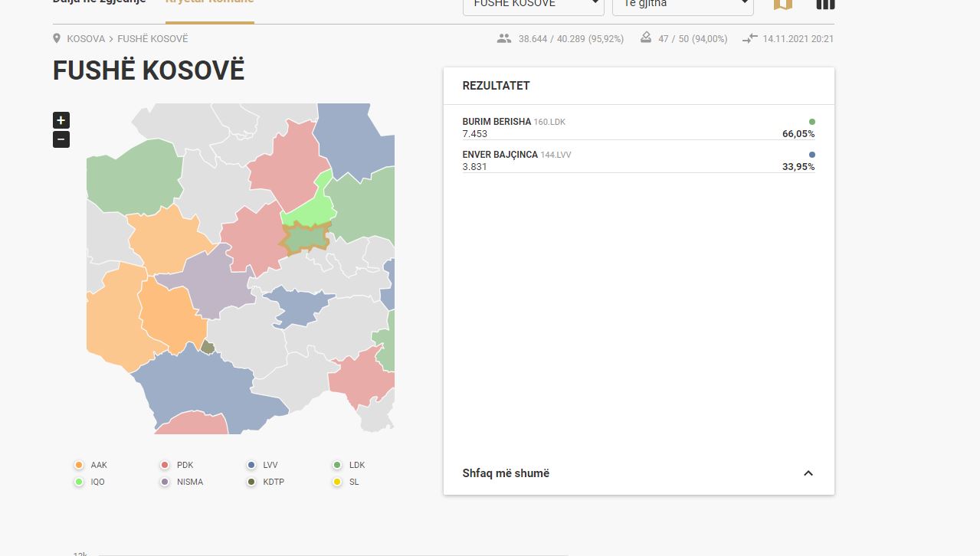
Task: Click the vote count 3.831
Action: click(x=475, y=167)
